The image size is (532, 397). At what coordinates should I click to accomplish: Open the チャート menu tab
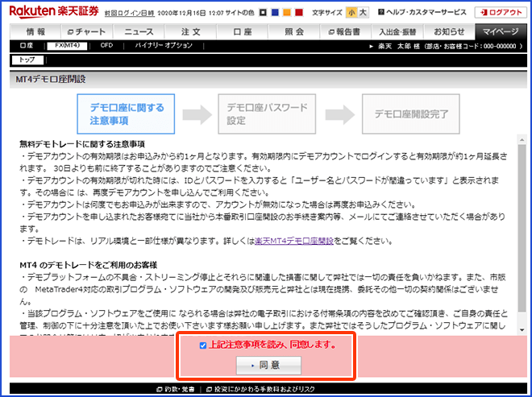pyautogui.click(x=87, y=32)
